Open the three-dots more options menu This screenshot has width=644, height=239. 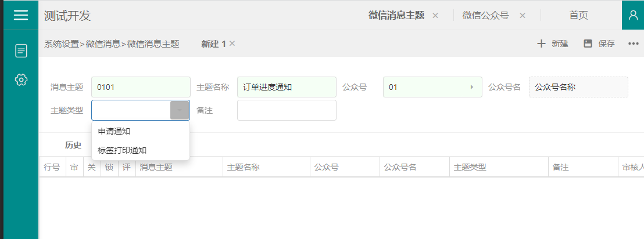click(x=634, y=44)
